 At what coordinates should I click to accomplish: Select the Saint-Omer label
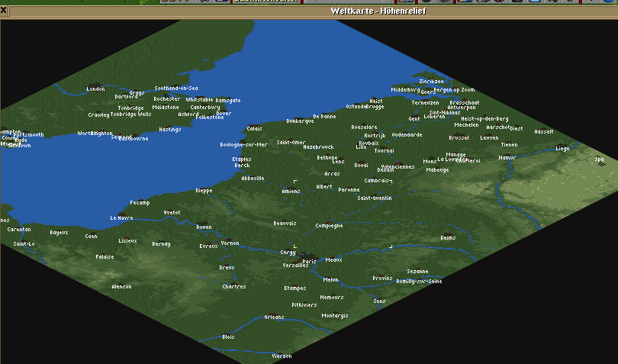(x=291, y=143)
